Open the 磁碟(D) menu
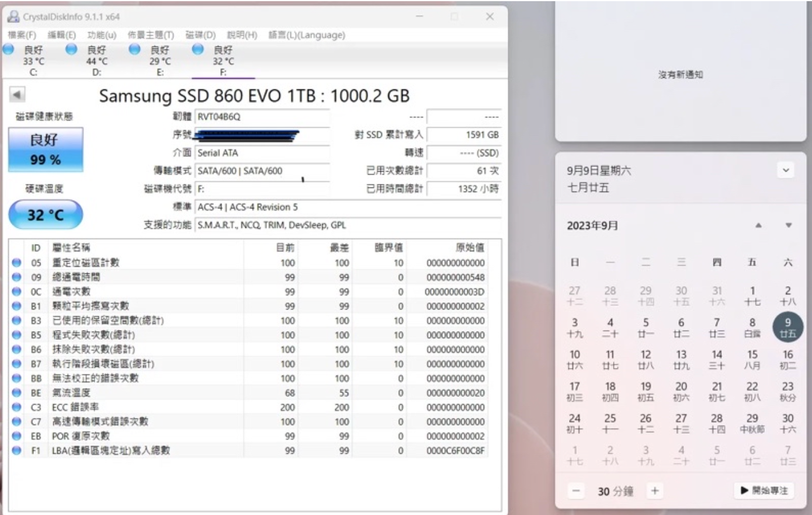The height and width of the screenshot is (515, 812). [200, 35]
